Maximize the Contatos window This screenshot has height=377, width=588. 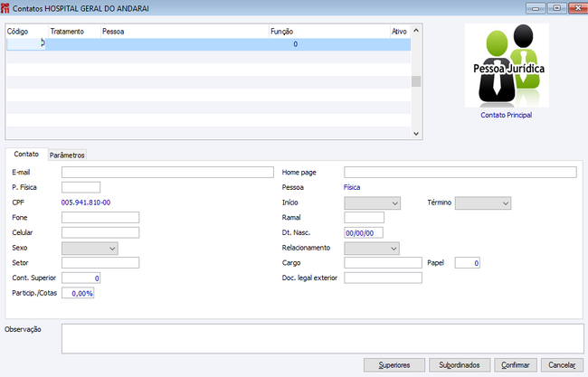pos(557,8)
